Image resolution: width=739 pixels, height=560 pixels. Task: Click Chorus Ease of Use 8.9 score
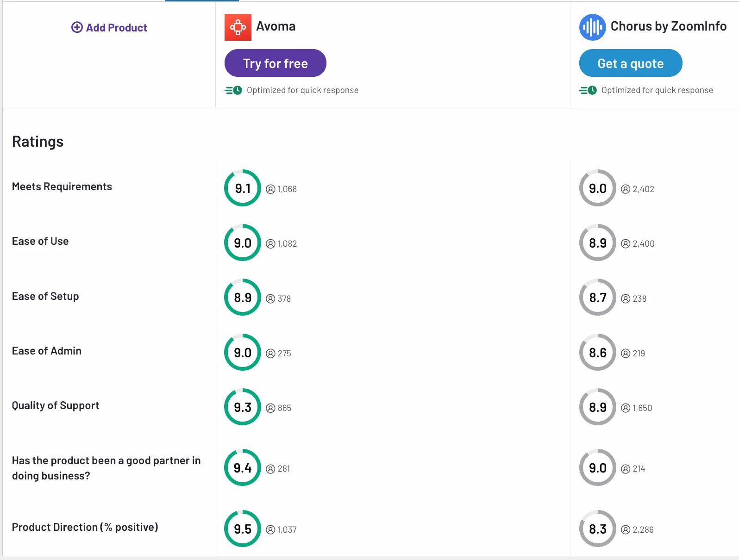(598, 243)
